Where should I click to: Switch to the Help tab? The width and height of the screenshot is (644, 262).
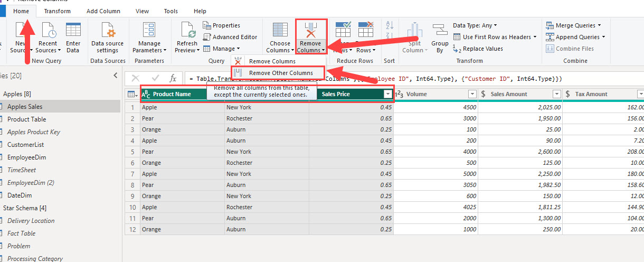coord(200,11)
